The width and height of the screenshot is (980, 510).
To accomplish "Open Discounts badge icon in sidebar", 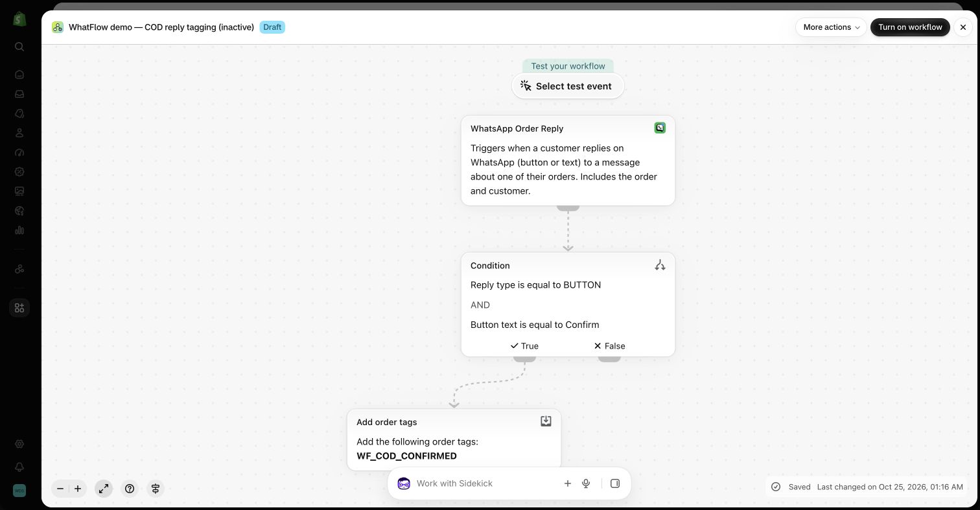I will click(x=19, y=172).
